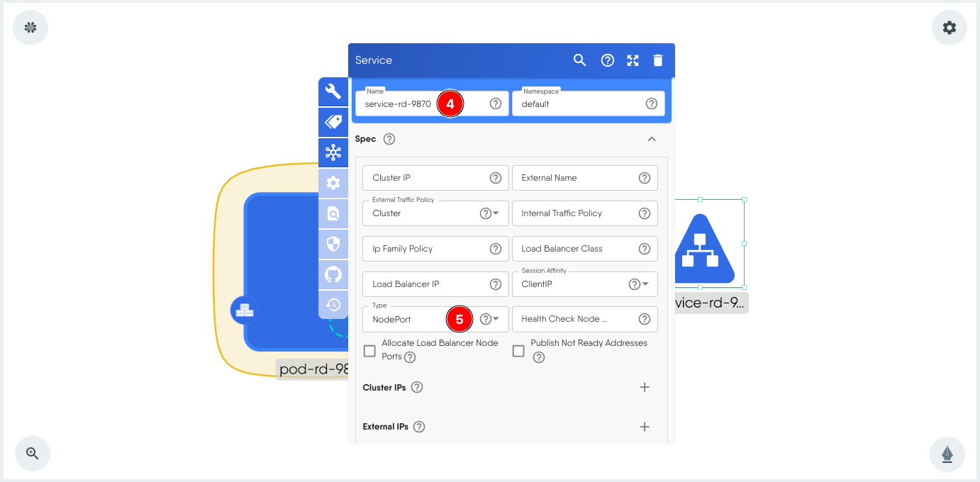This screenshot has width=980, height=482.
Task: Enable Allocate Load Balancer Node Ports checkbox
Action: click(x=369, y=351)
